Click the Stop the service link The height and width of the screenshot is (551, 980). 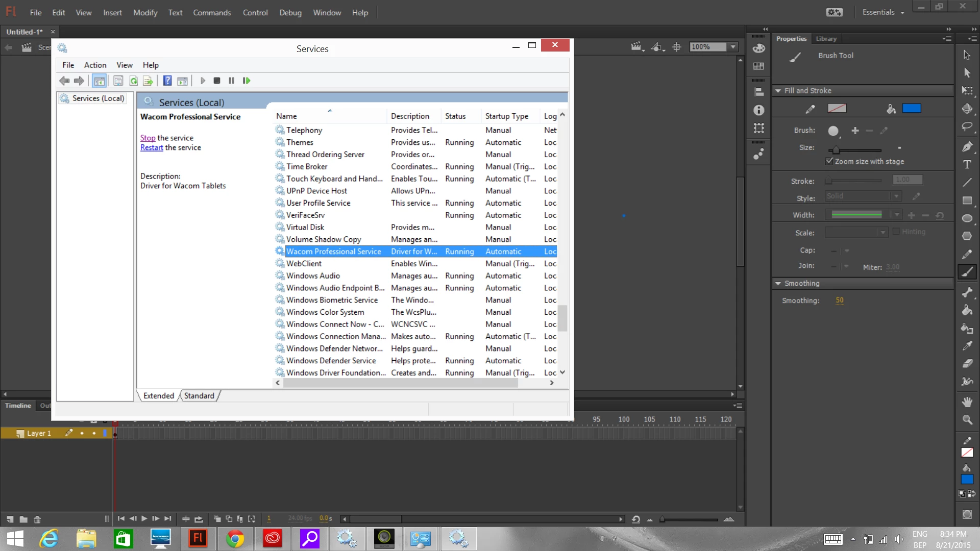(x=148, y=138)
